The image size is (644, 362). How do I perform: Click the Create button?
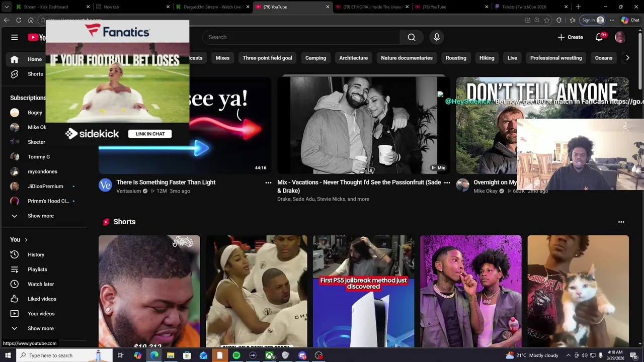[571, 37]
